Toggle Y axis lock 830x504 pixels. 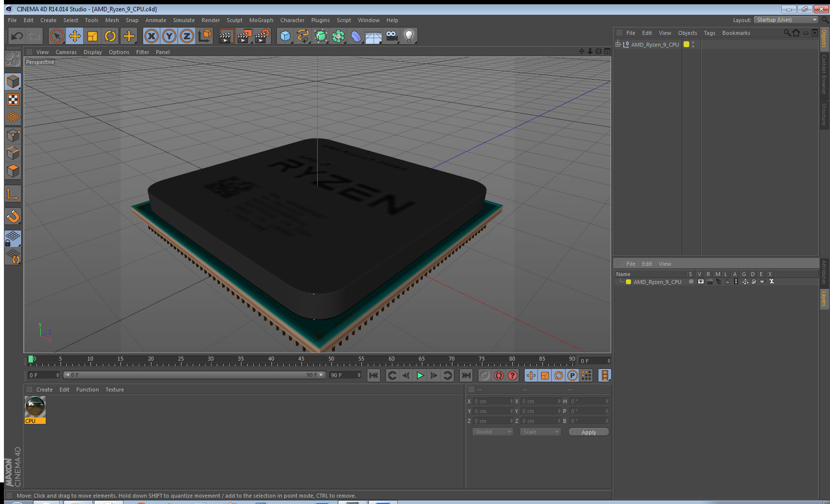pos(169,36)
